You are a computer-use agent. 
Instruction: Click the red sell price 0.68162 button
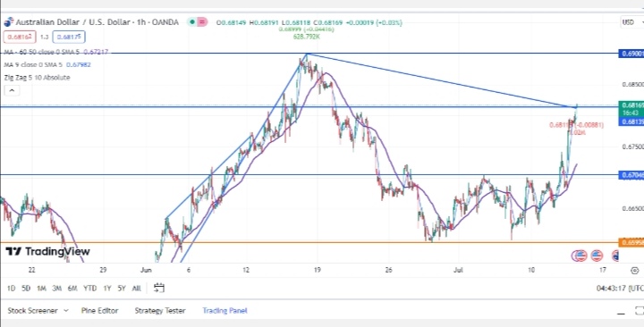point(20,37)
